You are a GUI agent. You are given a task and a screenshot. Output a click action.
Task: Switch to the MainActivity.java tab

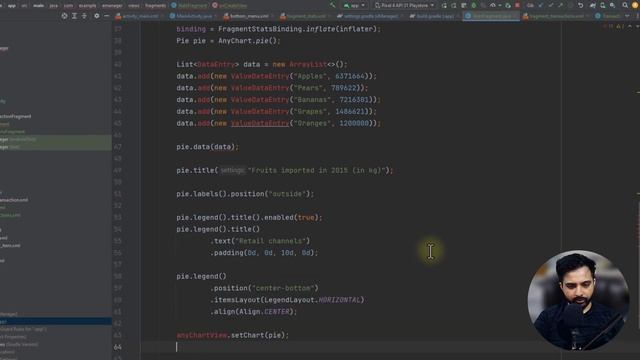(x=192, y=16)
